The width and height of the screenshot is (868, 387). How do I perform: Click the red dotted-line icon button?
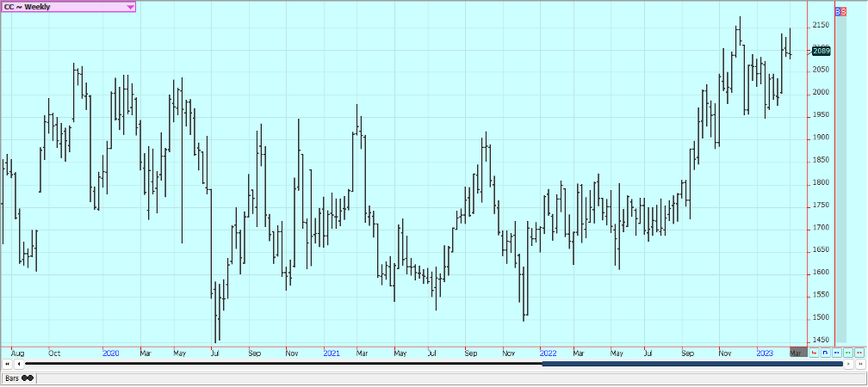coord(859,353)
